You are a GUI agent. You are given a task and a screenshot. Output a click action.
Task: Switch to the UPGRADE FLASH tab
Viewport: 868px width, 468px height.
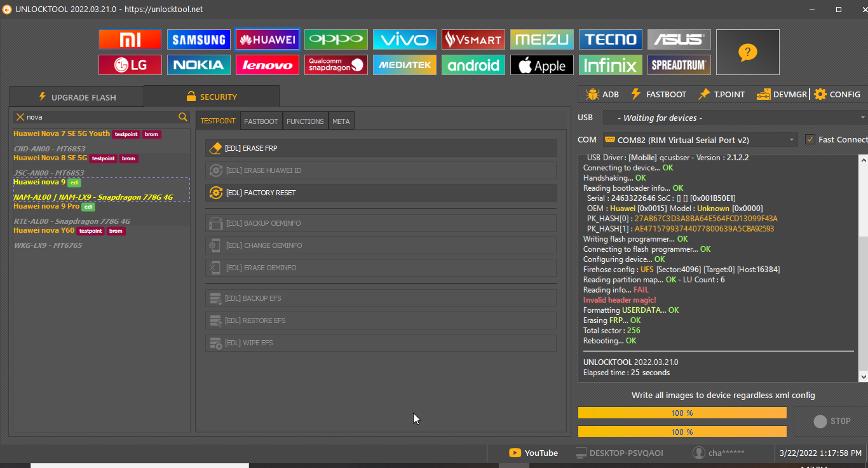click(77, 97)
